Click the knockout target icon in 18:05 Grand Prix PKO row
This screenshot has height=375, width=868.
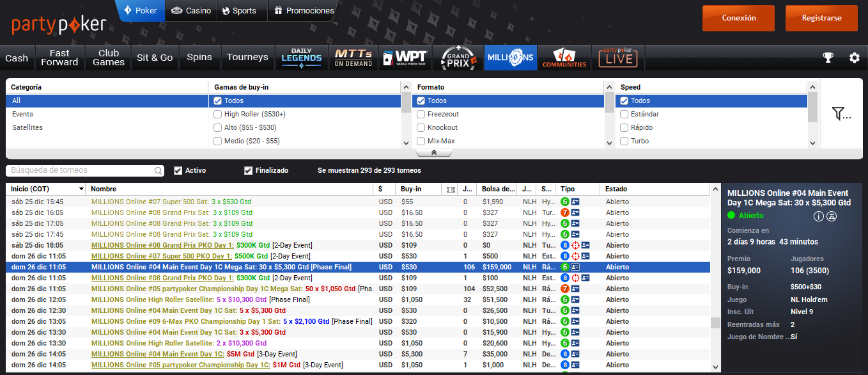[575, 245]
